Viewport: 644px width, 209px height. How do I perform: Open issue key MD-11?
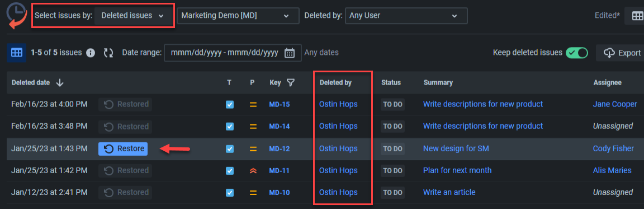[x=280, y=171]
